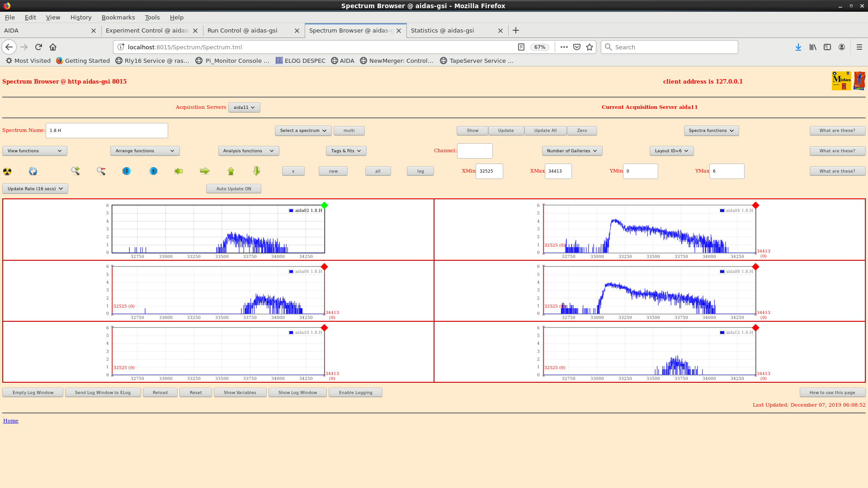The height and width of the screenshot is (488, 868).
Task: Click the aida02 1.8.H blue legend swatch
Action: tap(291, 211)
